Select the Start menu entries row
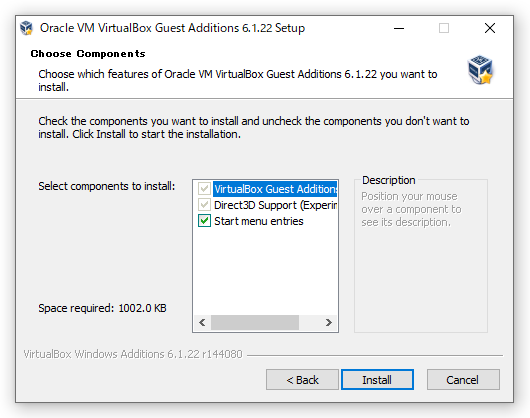The height and width of the screenshot is (418, 530). 259,221
